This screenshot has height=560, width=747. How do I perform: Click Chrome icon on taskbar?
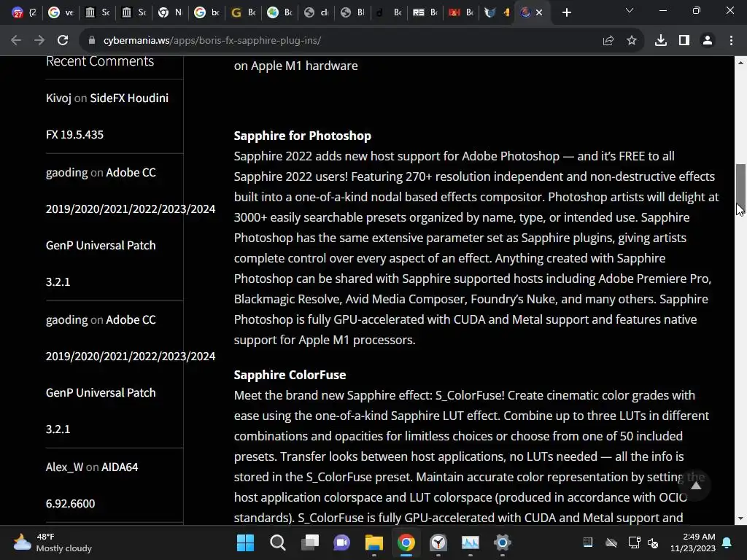tap(406, 542)
